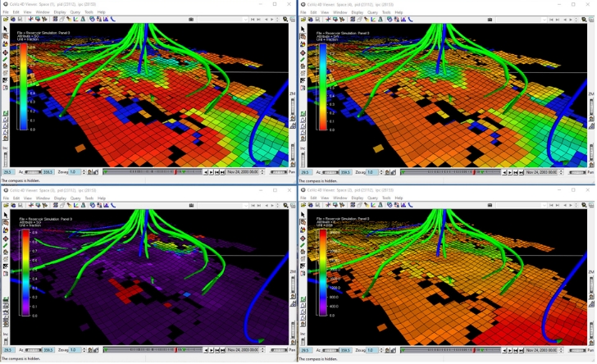Click axes chart icon in Space (3) toolbar

click(75, 205)
